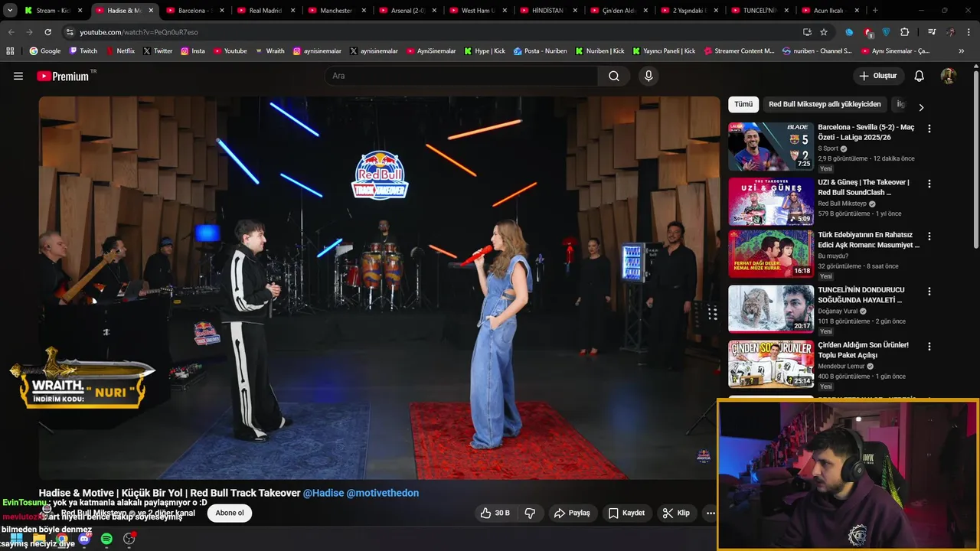Click the address bar URL
980x551 pixels.
click(x=139, y=32)
